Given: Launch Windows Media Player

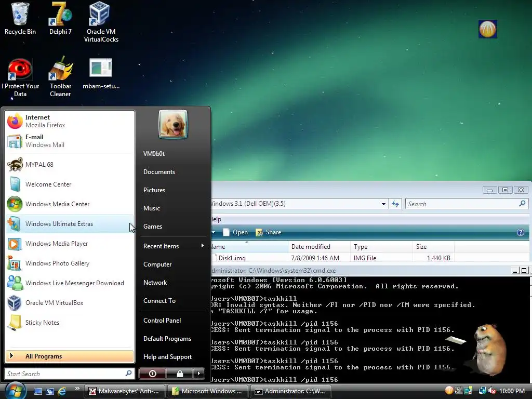Looking at the screenshot, I should pos(70,244).
